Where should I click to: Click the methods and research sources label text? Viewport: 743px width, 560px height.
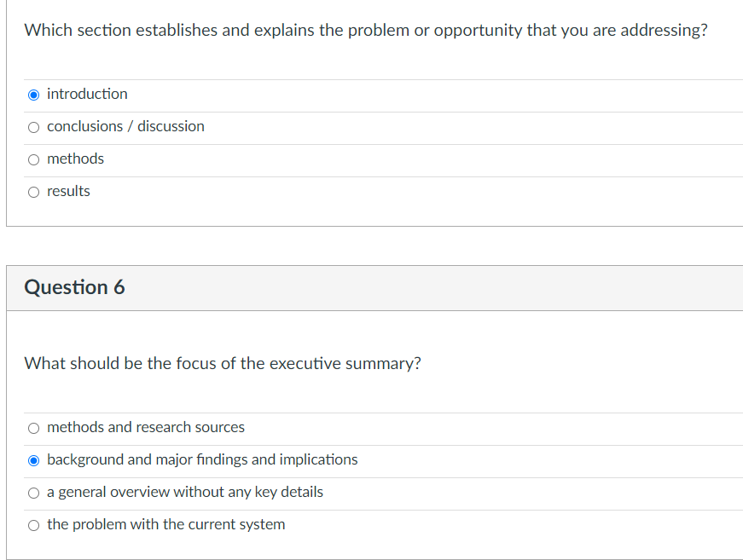[146, 427]
